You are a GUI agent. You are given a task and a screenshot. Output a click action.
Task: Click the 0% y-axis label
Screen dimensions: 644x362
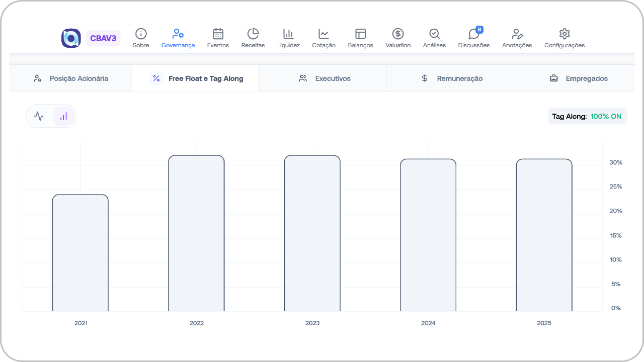pos(616,308)
